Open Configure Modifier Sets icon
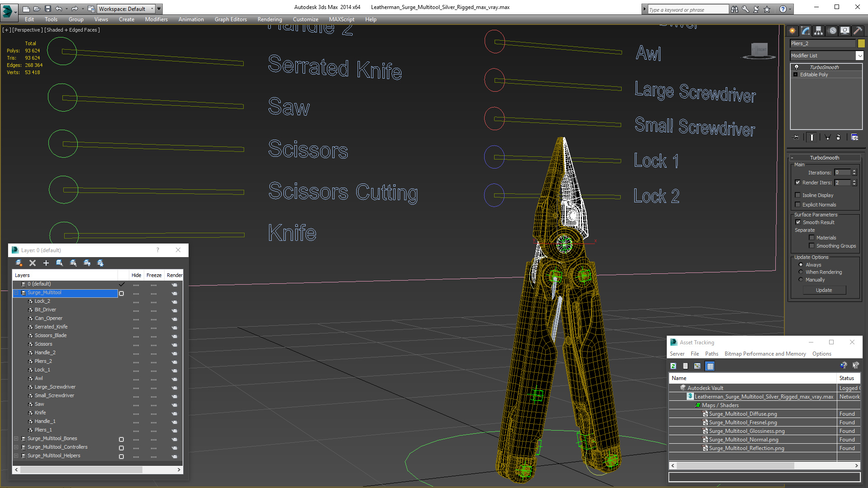 click(x=854, y=137)
